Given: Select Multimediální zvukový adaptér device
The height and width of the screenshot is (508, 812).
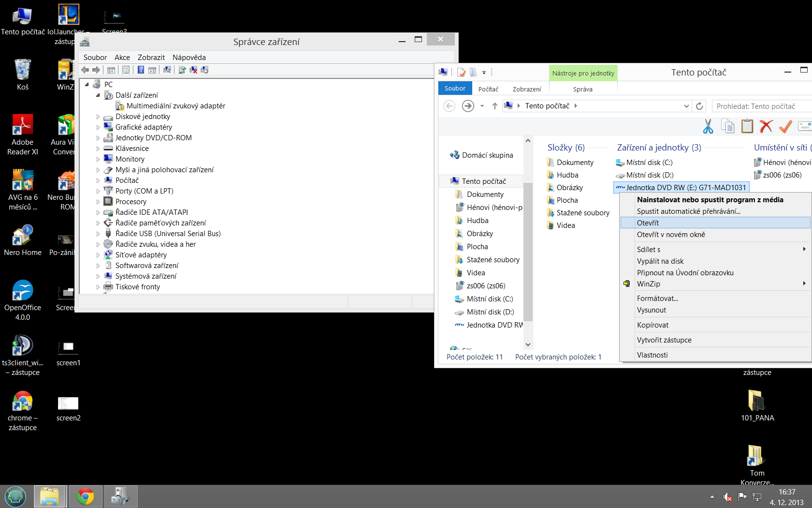Looking at the screenshot, I should tap(176, 106).
